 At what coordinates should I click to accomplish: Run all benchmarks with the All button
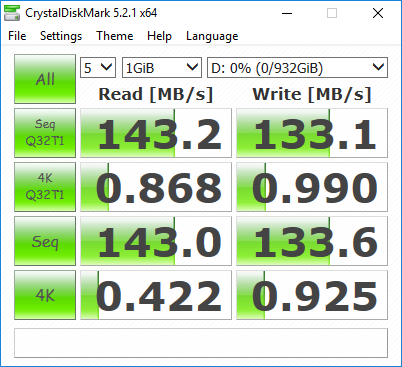coord(45,79)
